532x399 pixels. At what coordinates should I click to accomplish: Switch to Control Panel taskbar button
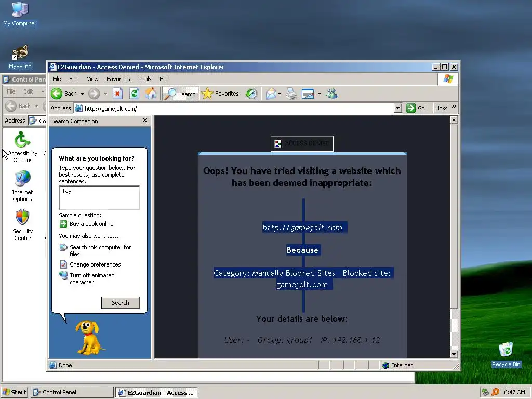72,392
